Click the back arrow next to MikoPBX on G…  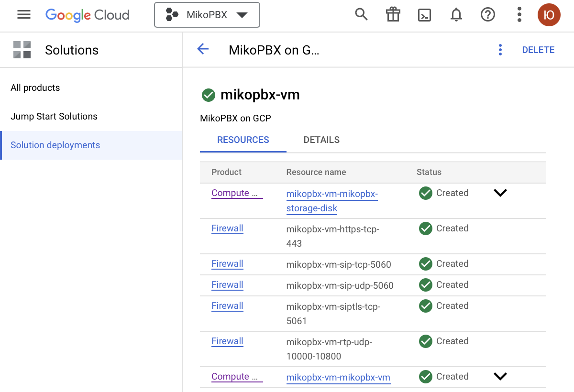pyautogui.click(x=203, y=49)
